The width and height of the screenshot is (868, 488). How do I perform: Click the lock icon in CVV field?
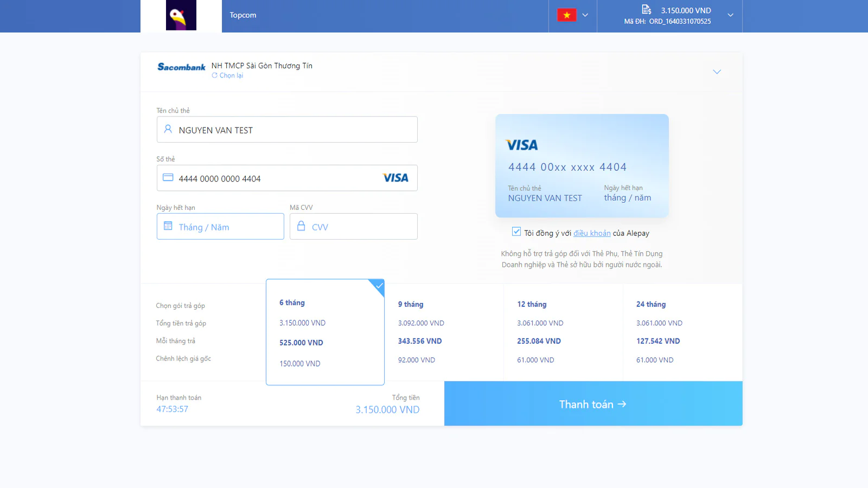pyautogui.click(x=301, y=226)
